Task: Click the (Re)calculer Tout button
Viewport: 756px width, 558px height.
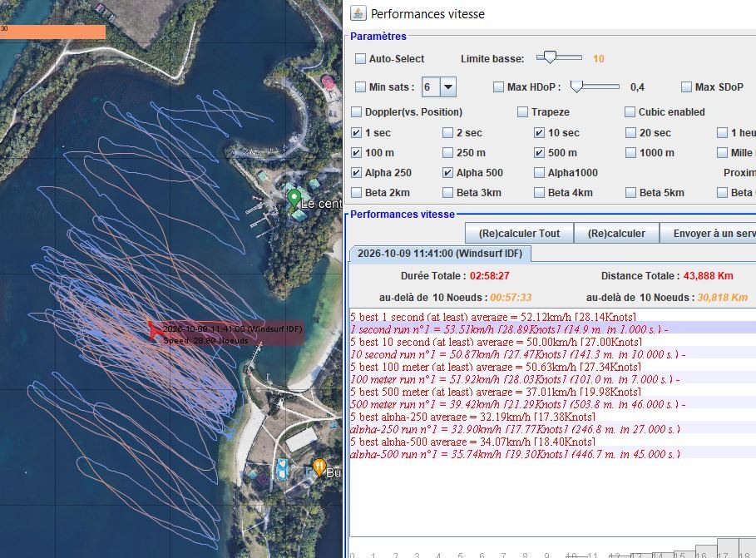Action: click(519, 234)
